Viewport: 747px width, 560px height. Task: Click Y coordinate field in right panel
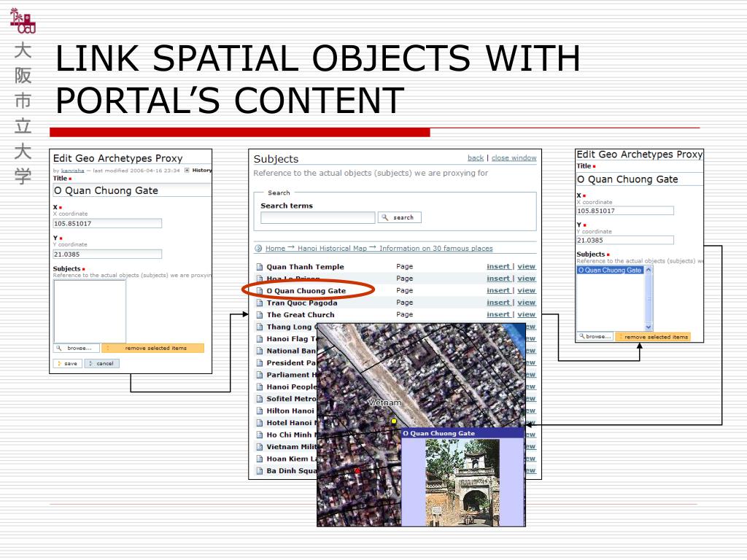click(x=625, y=241)
